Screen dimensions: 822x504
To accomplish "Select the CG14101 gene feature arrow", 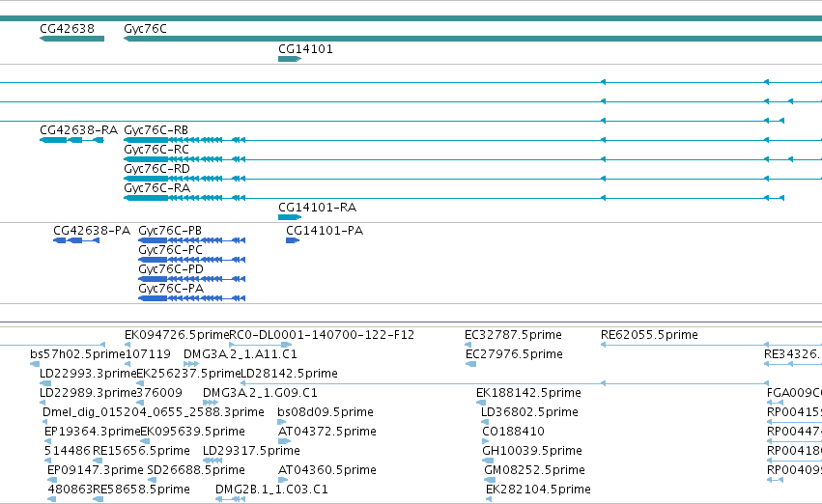I will 290,59.
